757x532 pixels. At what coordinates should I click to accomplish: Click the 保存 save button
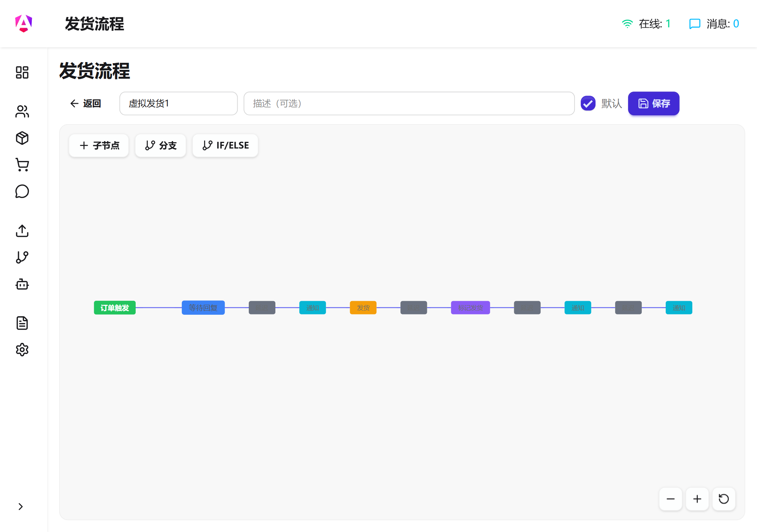[654, 103]
